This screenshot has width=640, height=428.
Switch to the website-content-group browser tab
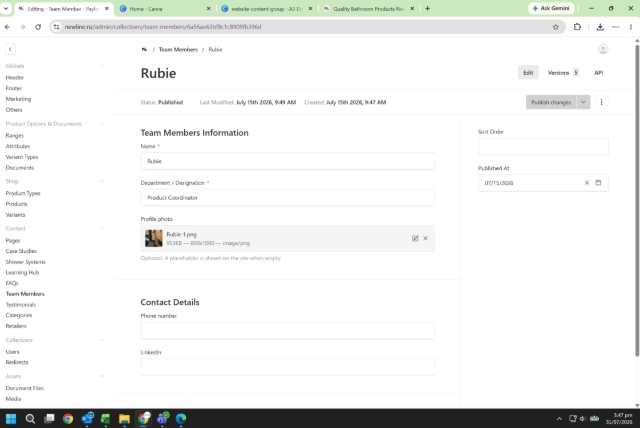click(267, 9)
